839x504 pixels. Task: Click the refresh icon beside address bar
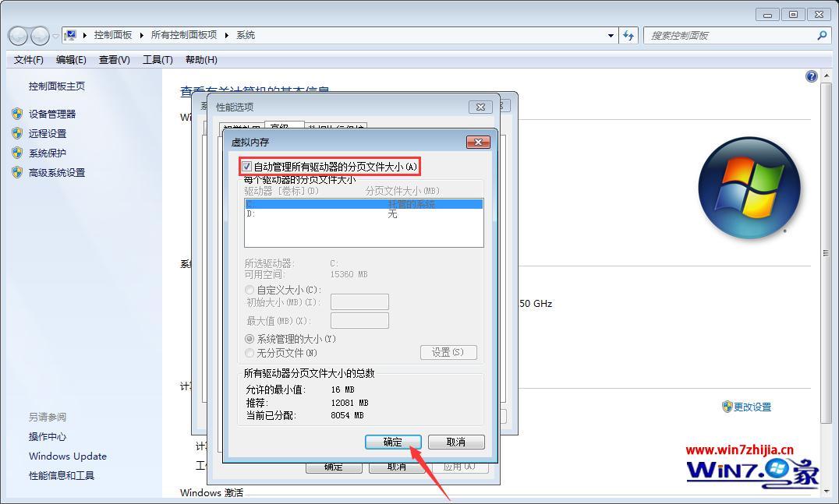[x=628, y=35]
